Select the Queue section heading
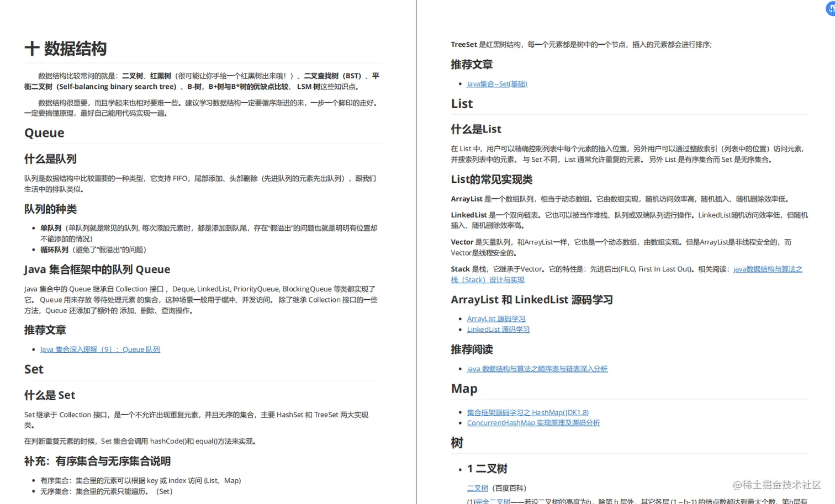Screen dimensions: 835x504 44,132
